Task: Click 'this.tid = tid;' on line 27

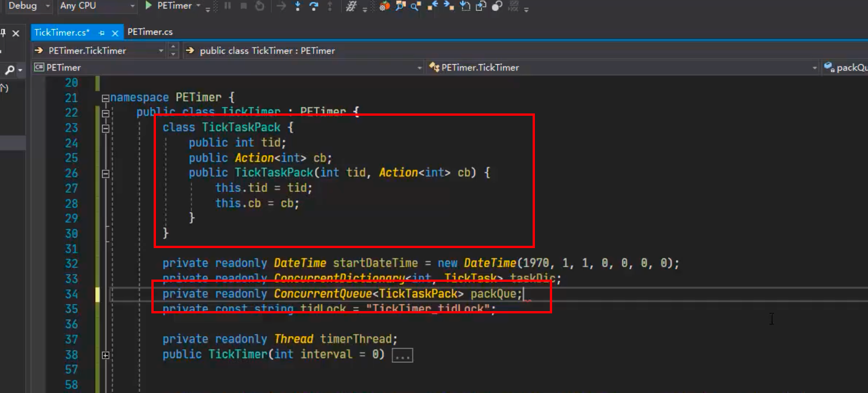Action: (264, 188)
